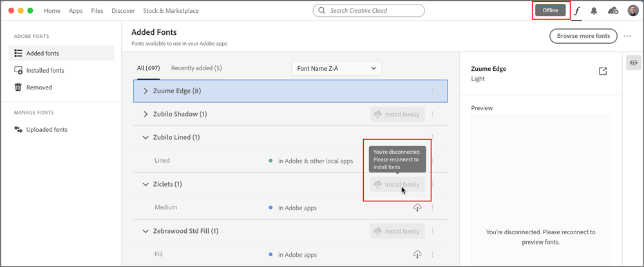
Task: Select the Fill font style row
Action: click(290, 255)
